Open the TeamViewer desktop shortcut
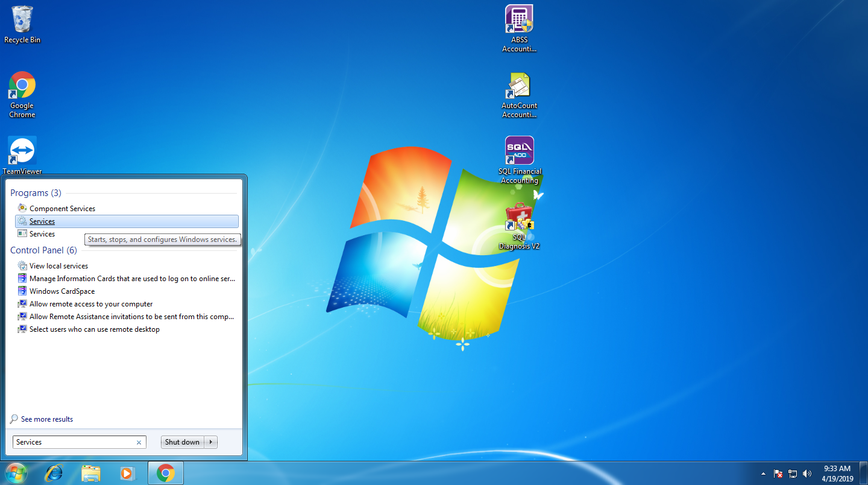868x485 pixels. (x=22, y=155)
